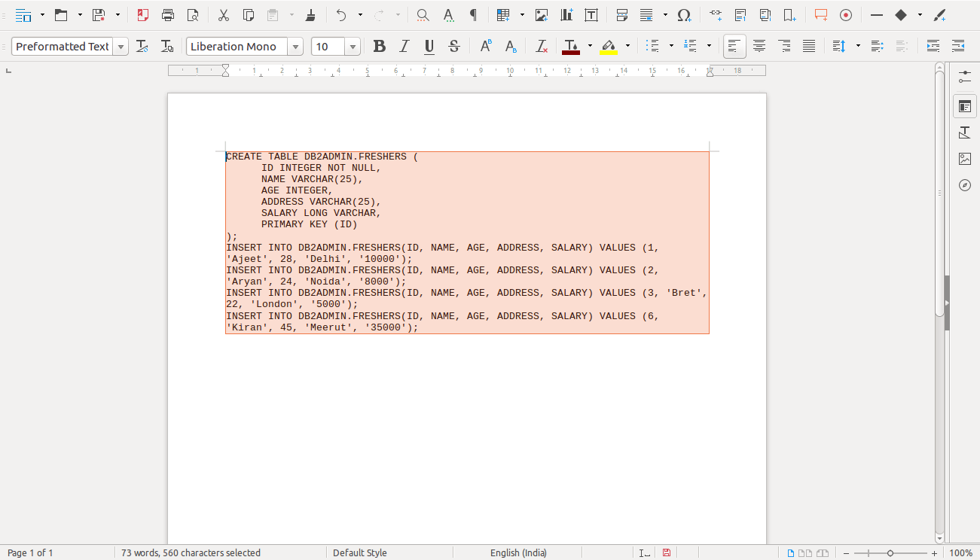Click the Print document icon
Viewport: 980px width, 560px height.
168,15
